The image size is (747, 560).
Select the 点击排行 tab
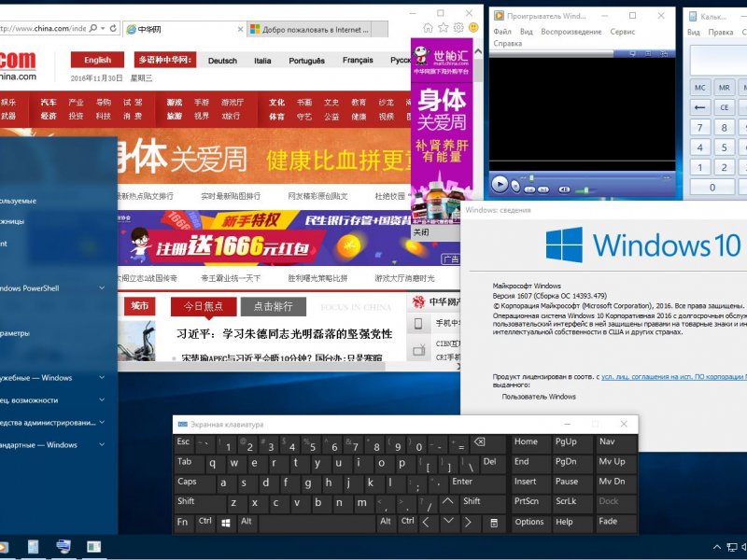pos(273,307)
